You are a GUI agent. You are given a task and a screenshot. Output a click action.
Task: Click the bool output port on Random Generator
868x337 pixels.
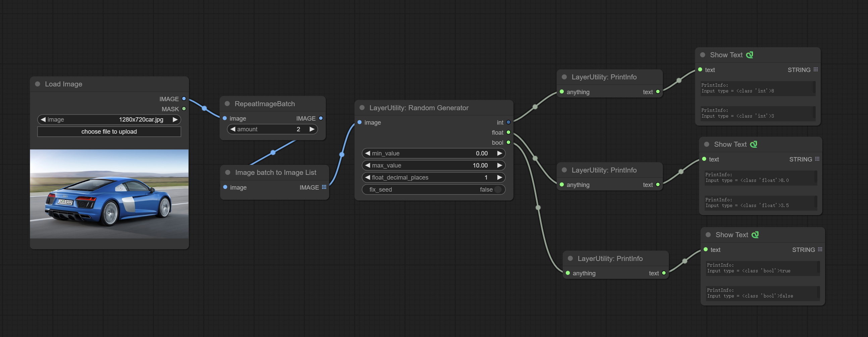508,142
